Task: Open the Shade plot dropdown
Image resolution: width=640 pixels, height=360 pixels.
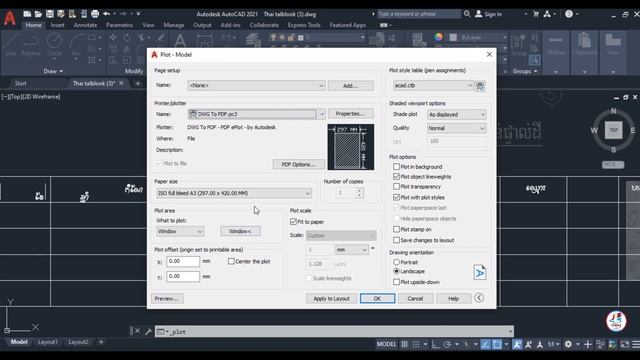Action: [x=457, y=114]
